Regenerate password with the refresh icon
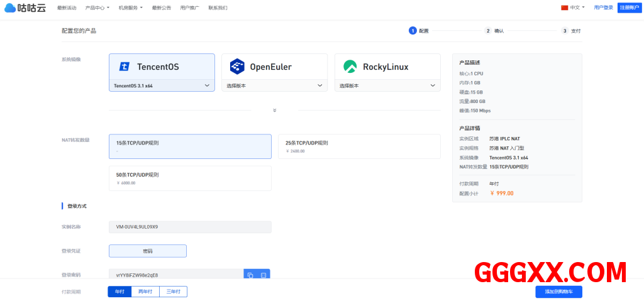 [x=264, y=275]
